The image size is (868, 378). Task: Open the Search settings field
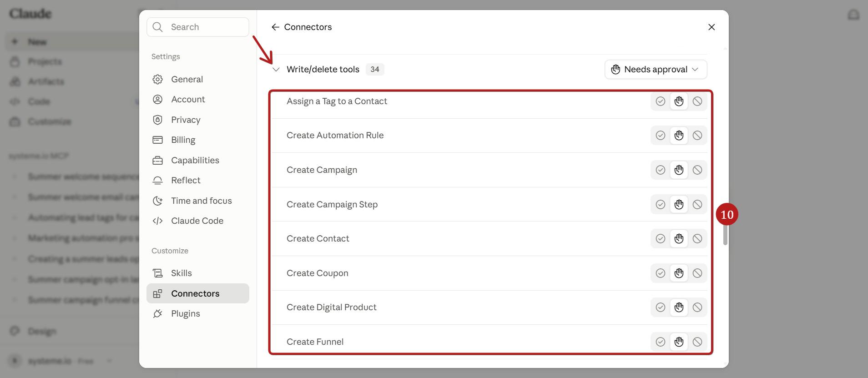point(198,27)
